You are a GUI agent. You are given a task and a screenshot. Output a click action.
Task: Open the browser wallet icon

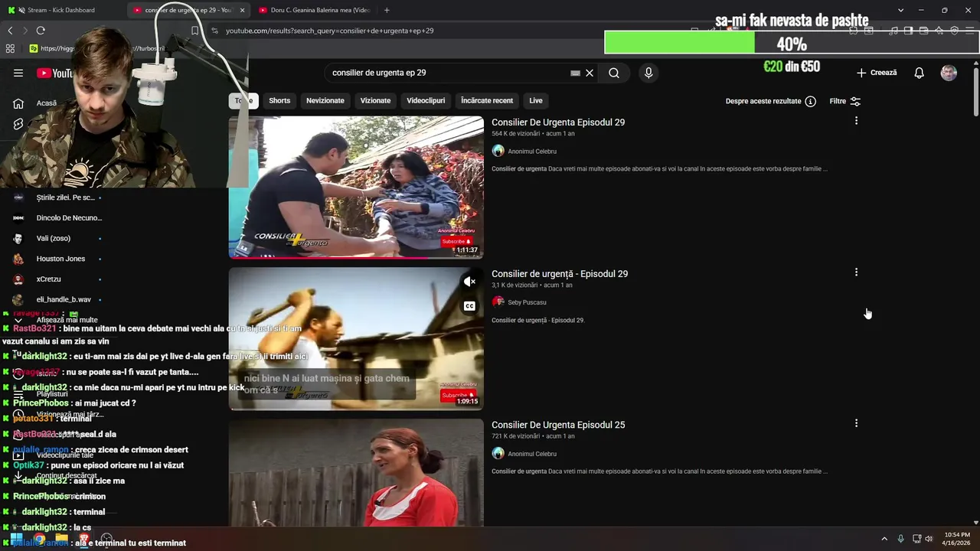(923, 31)
